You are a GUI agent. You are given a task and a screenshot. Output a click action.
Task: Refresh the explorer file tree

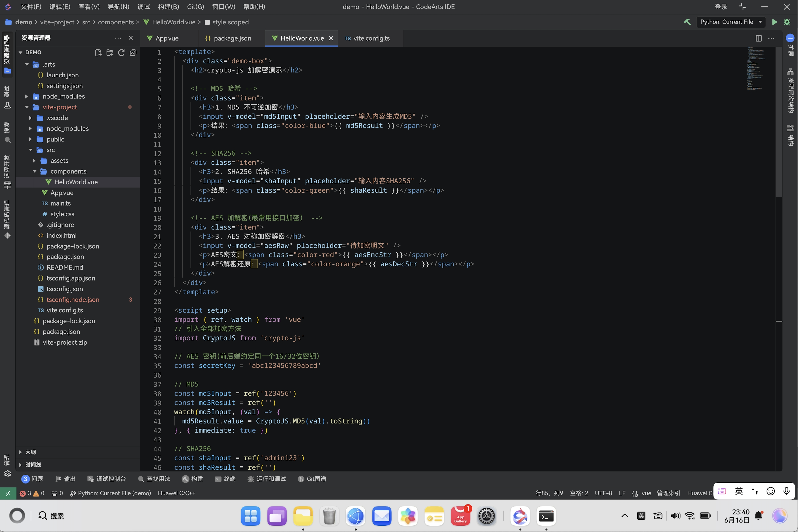121,53
